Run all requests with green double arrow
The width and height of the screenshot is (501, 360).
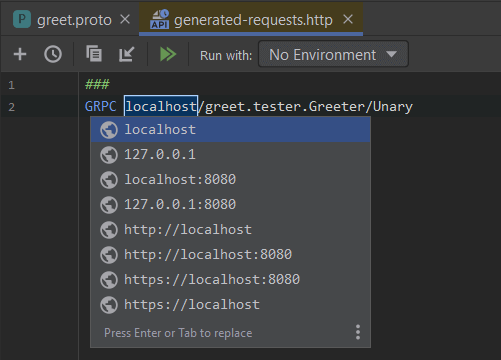click(x=168, y=54)
